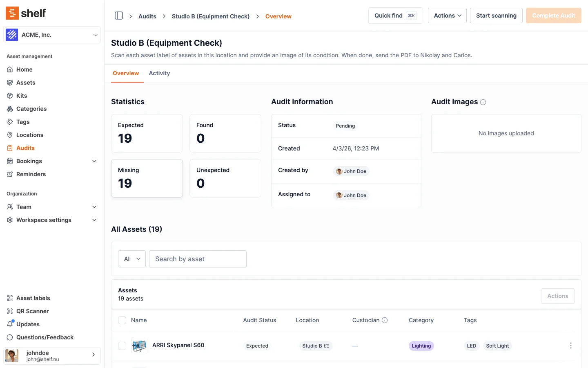Open the ACME, Inc. workspace switcher
The height and width of the screenshot is (368, 588).
(x=52, y=35)
